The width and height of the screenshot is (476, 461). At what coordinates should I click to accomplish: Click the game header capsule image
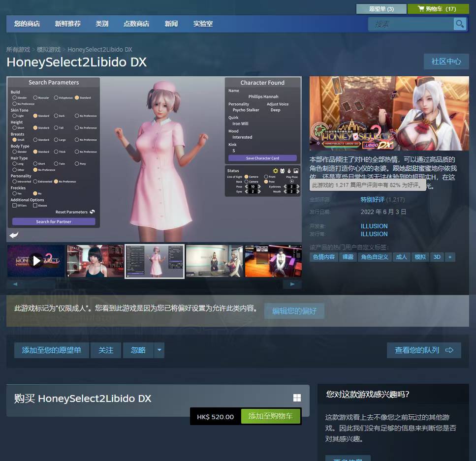pyautogui.click(x=389, y=114)
